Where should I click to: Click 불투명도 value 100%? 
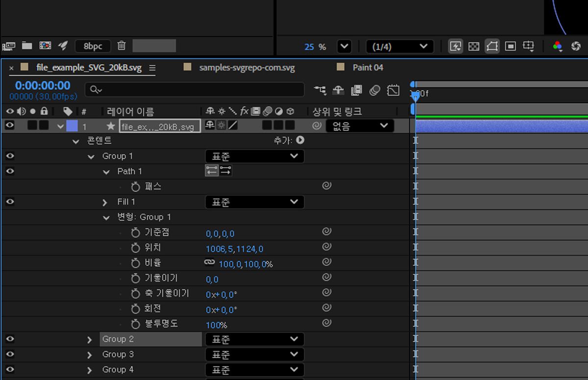pyautogui.click(x=216, y=325)
